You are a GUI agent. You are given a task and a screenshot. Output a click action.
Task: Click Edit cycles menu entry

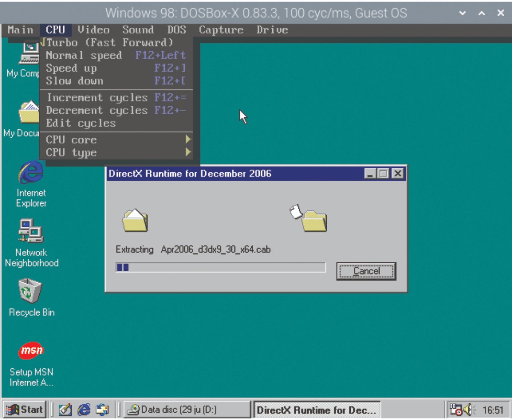click(116, 123)
